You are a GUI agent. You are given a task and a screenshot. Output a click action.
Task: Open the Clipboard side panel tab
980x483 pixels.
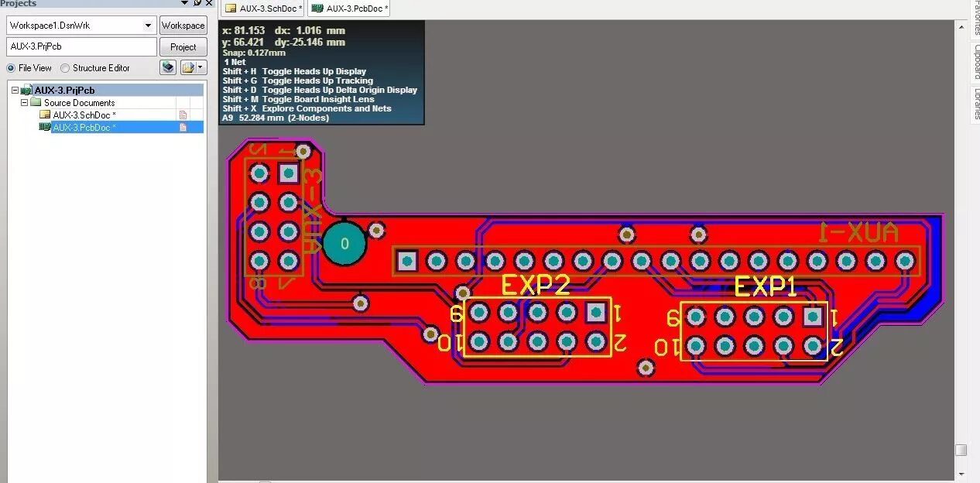point(975,61)
